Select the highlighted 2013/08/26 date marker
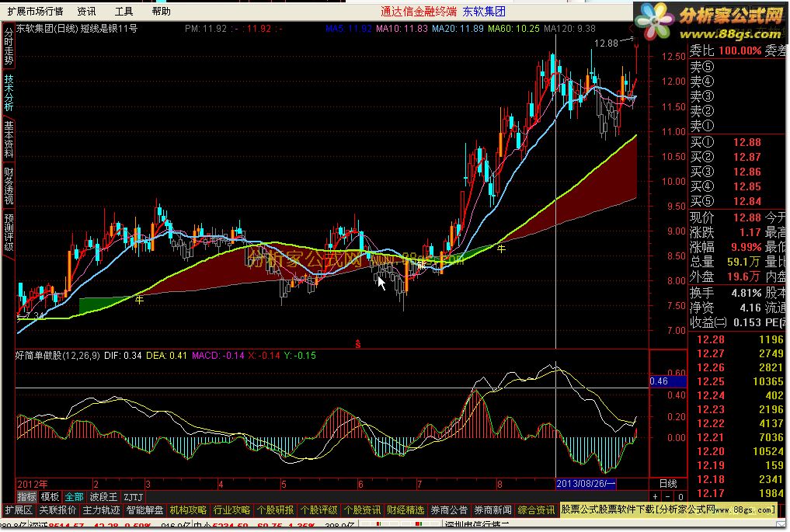The width and height of the screenshot is (790, 532). coord(586,484)
